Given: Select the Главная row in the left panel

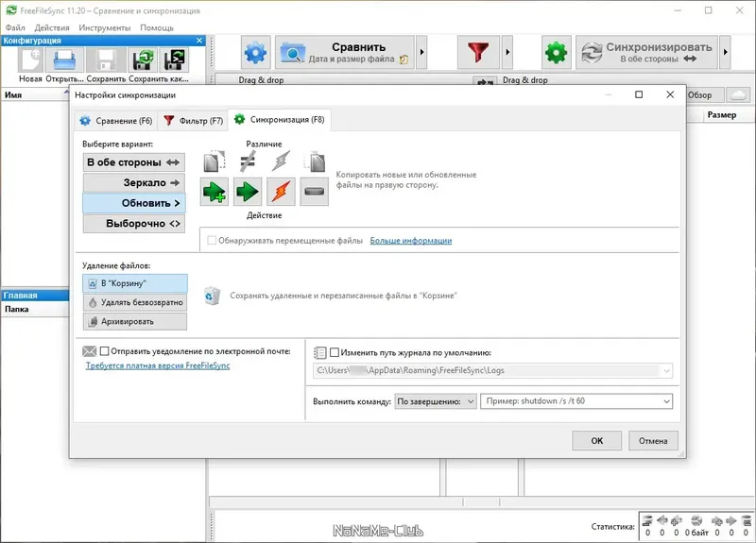Looking at the screenshot, I should coord(35,296).
